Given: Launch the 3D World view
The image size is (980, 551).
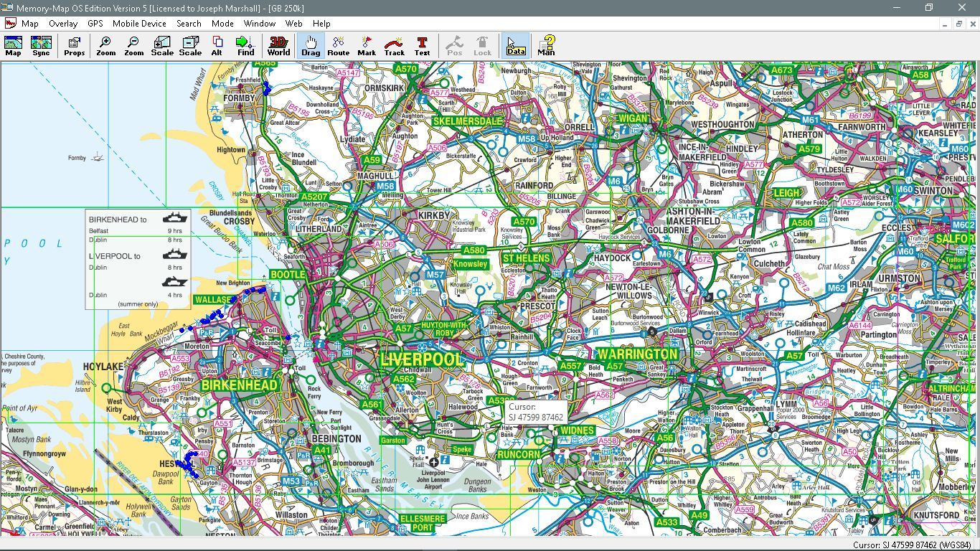Looking at the screenshot, I should (x=278, y=46).
